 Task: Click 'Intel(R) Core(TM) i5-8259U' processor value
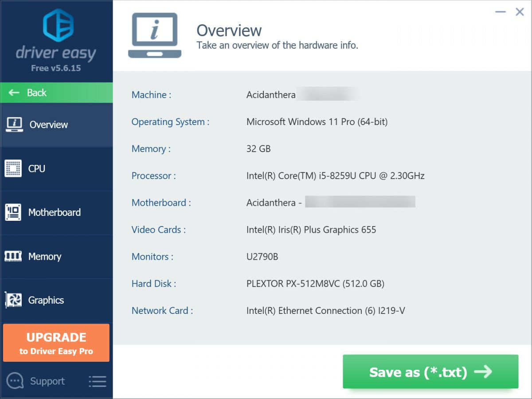[x=336, y=176]
